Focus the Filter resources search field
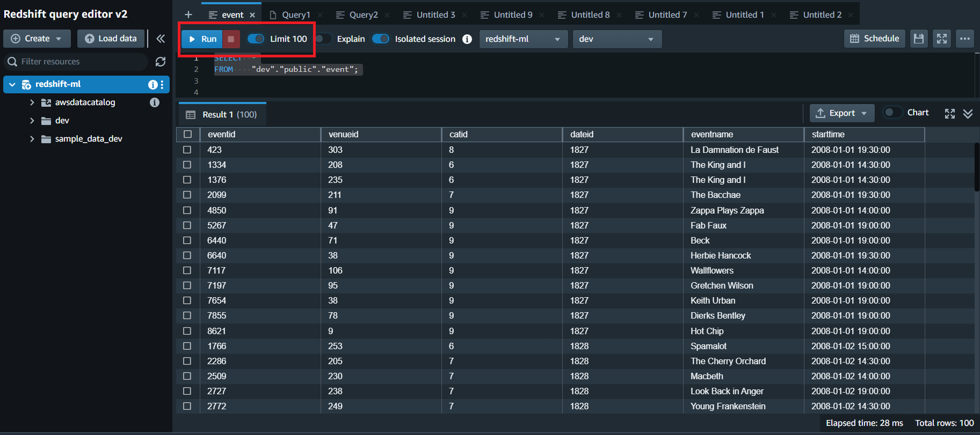 (76, 62)
